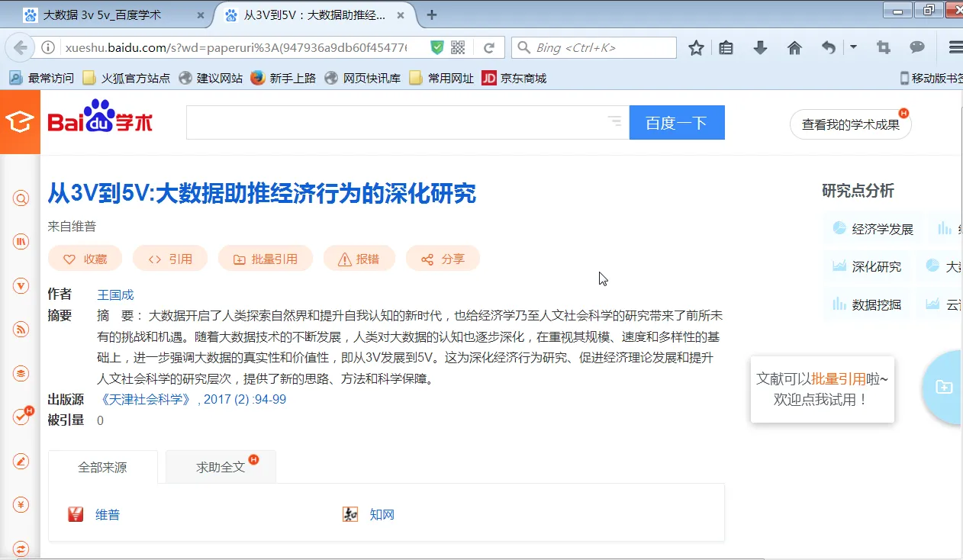Open the downloads arrow icon

tap(760, 48)
